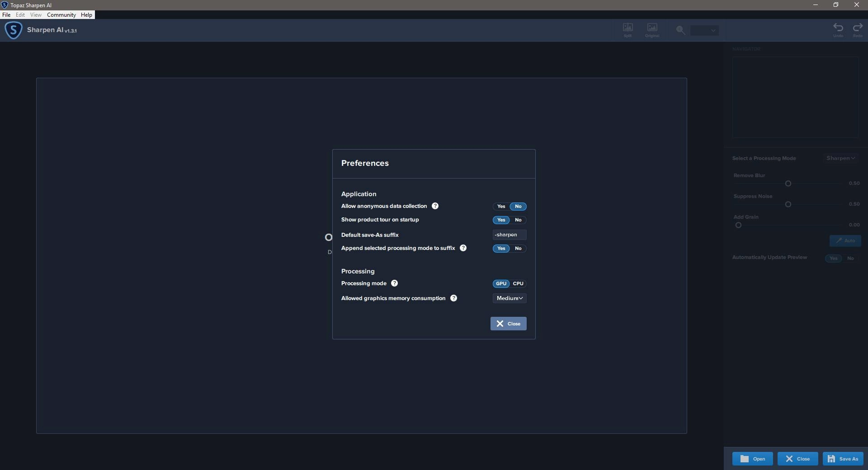Click the Undo arrow icon
The height and width of the screenshot is (470, 868).
pos(838,30)
